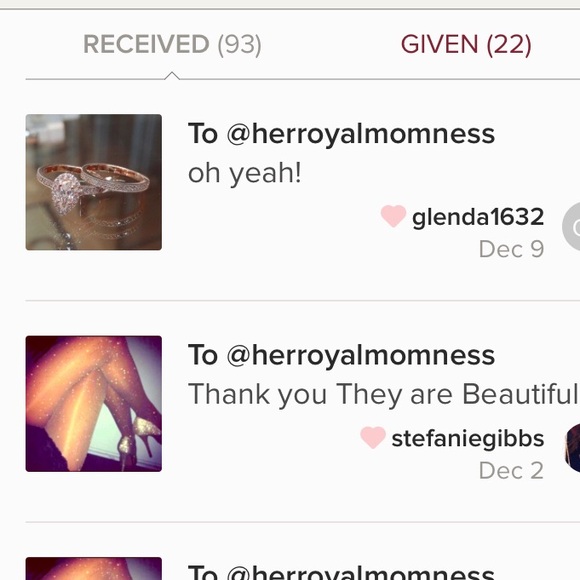The image size is (580, 580).
Task: Click @herroyalmomness in the 'oh yeah!' comment
Action: point(360,134)
